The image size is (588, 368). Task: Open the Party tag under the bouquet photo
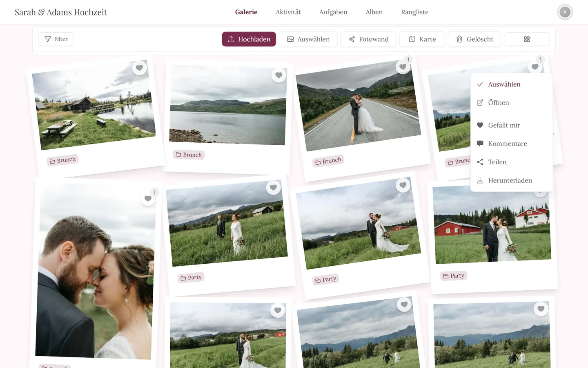pyautogui.click(x=326, y=280)
